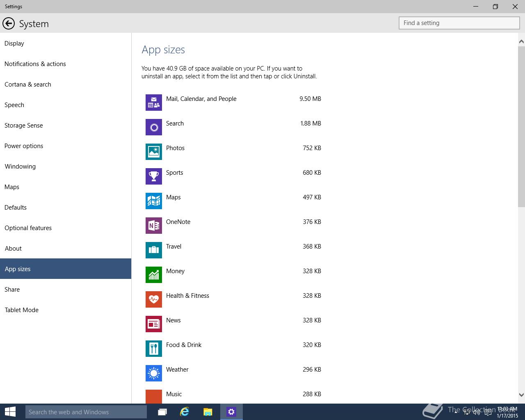Image resolution: width=525 pixels, height=420 pixels.
Task: Select the Health & Fitness app name
Action: (187, 296)
